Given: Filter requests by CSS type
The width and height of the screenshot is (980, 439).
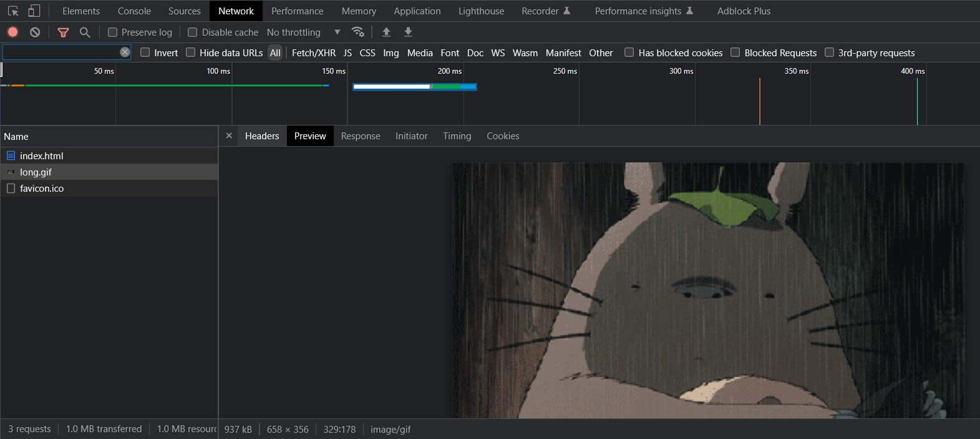Looking at the screenshot, I should coord(367,52).
